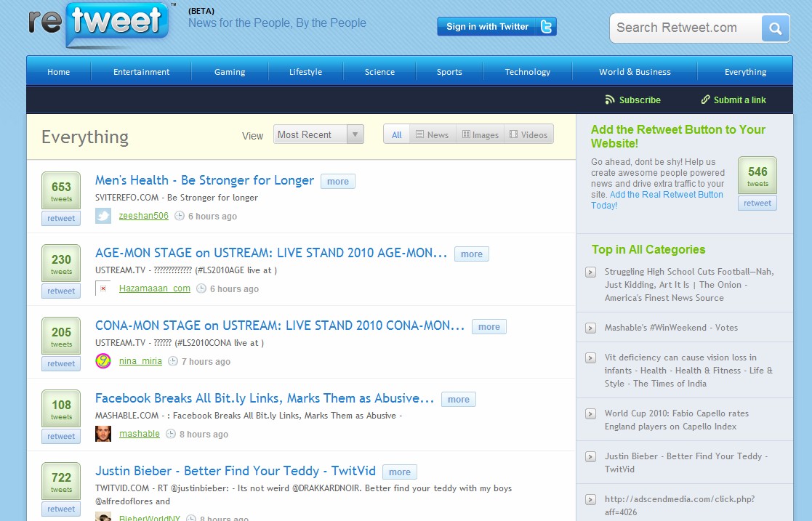Open the Sports category
This screenshot has height=521, width=812.
tap(449, 71)
